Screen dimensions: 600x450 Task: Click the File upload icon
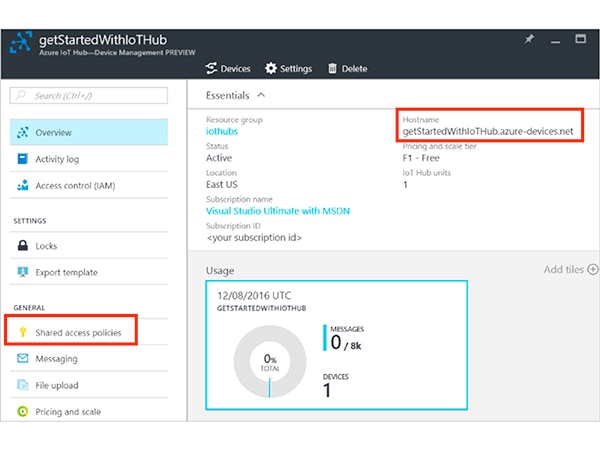[22, 385]
